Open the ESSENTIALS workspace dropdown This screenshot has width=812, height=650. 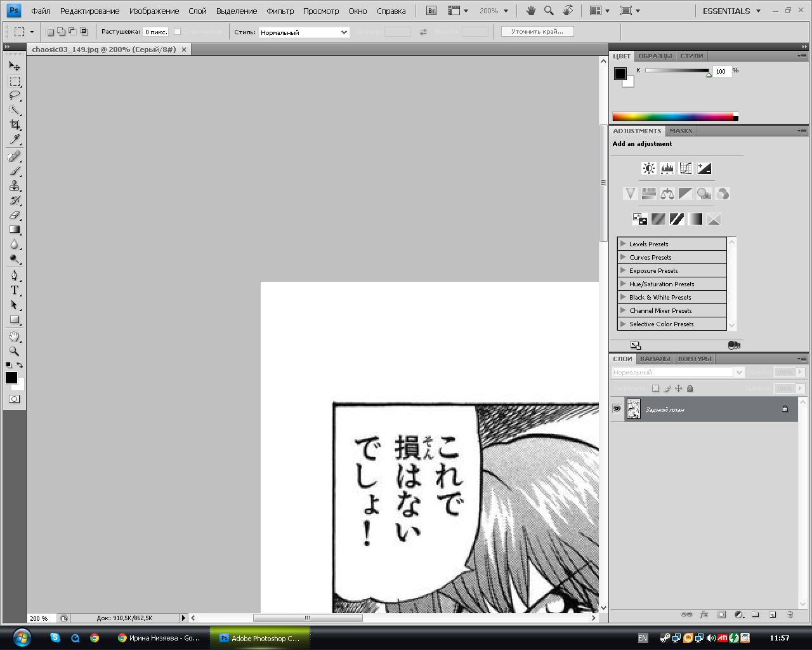(731, 11)
